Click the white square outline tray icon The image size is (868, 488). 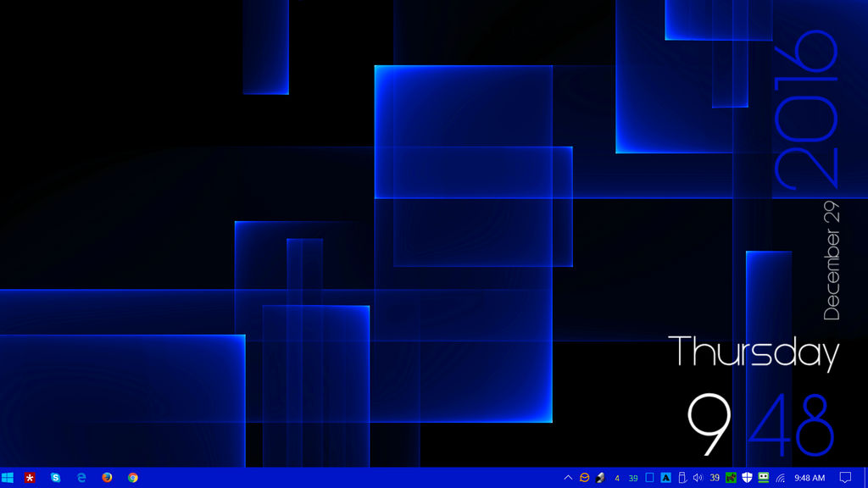(x=648, y=477)
